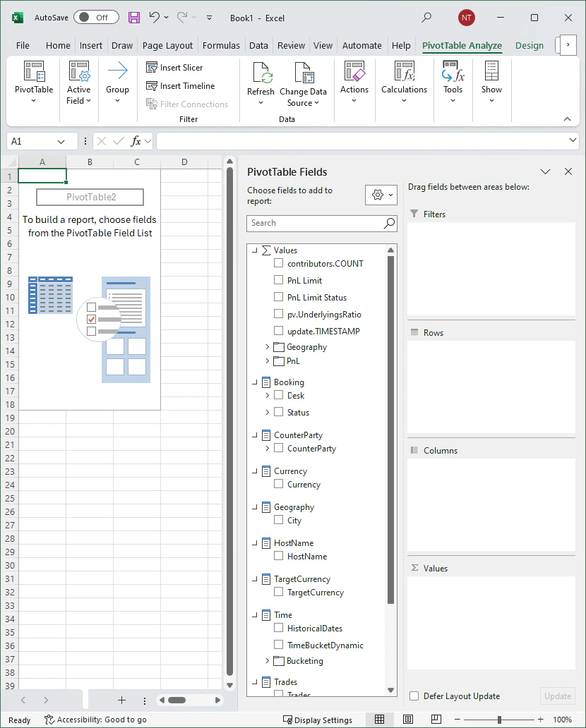Open the Automate tab
The image size is (586, 728).
(x=362, y=45)
